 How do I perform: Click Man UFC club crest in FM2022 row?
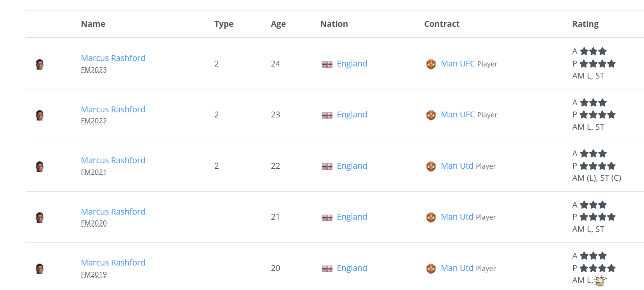coord(431,115)
